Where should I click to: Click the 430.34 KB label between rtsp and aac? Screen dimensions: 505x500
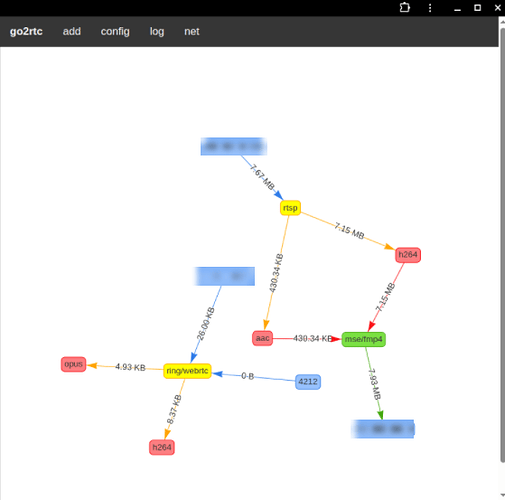click(x=276, y=273)
